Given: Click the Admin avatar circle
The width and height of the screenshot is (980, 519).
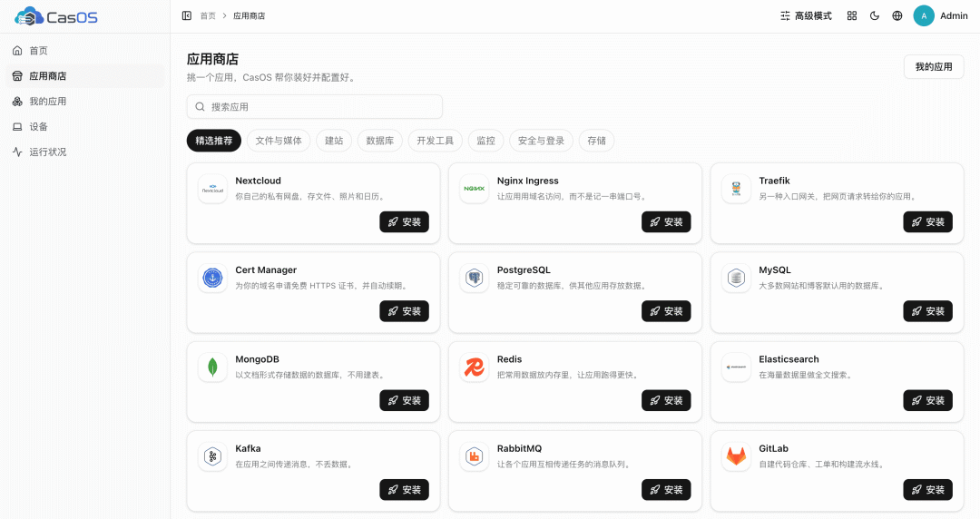Looking at the screenshot, I should pos(924,15).
